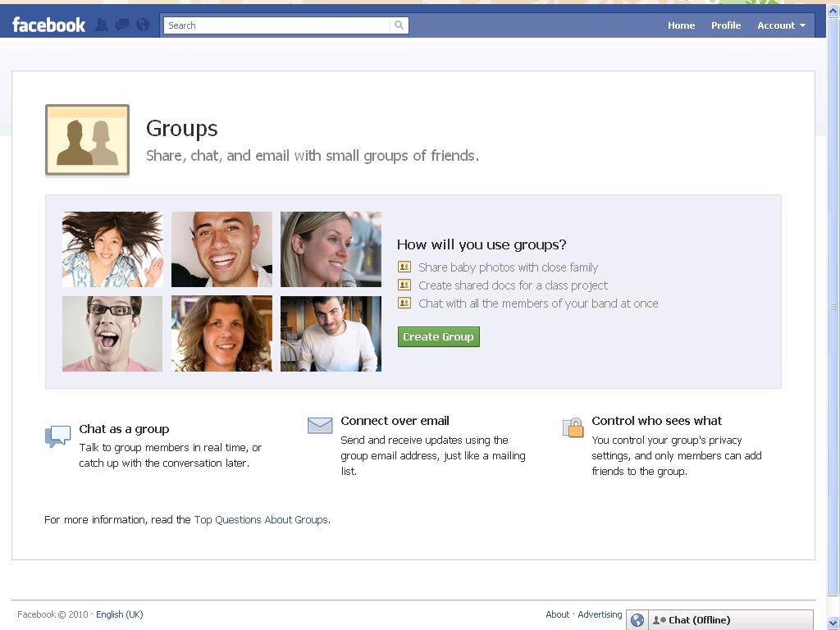Select the photo of woman with flying hair
Image resolution: width=840 pixels, height=630 pixels.
point(112,249)
